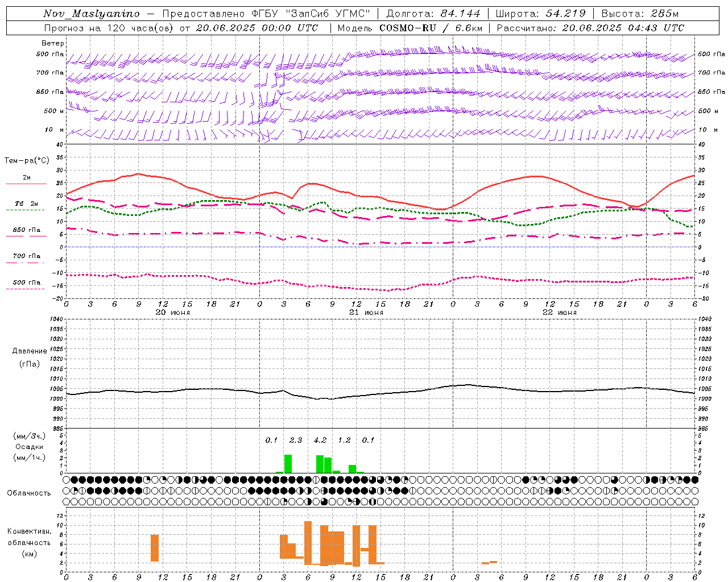Click the Долгота: 84.144 value
This screenshot has width=728, height=582.
[x=433, y=14]
